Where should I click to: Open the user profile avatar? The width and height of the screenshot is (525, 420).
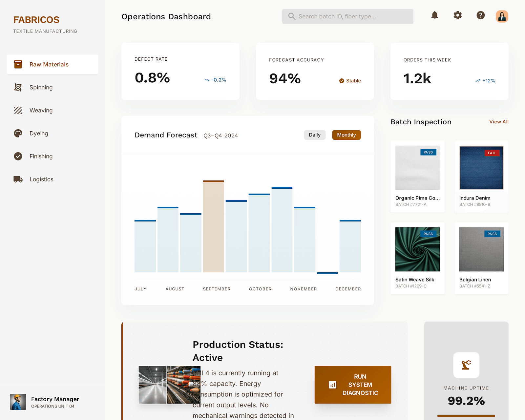click(502, 16)
